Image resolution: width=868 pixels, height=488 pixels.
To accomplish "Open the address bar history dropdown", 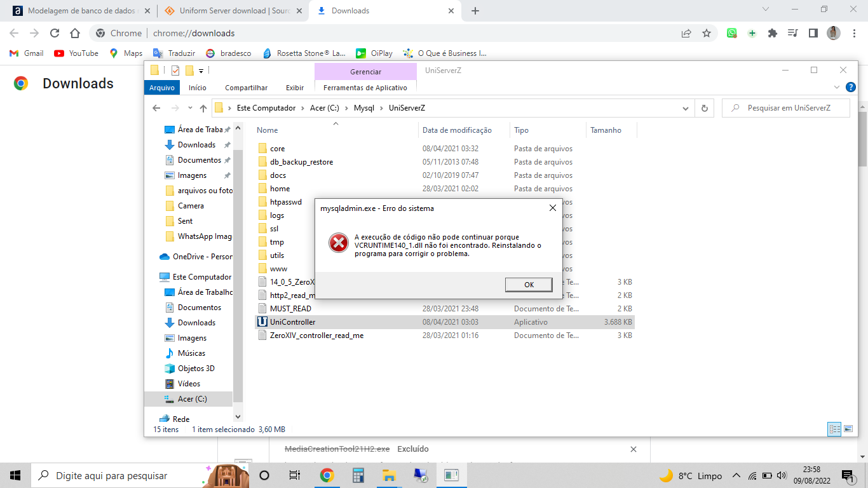I will coord(686,108).
